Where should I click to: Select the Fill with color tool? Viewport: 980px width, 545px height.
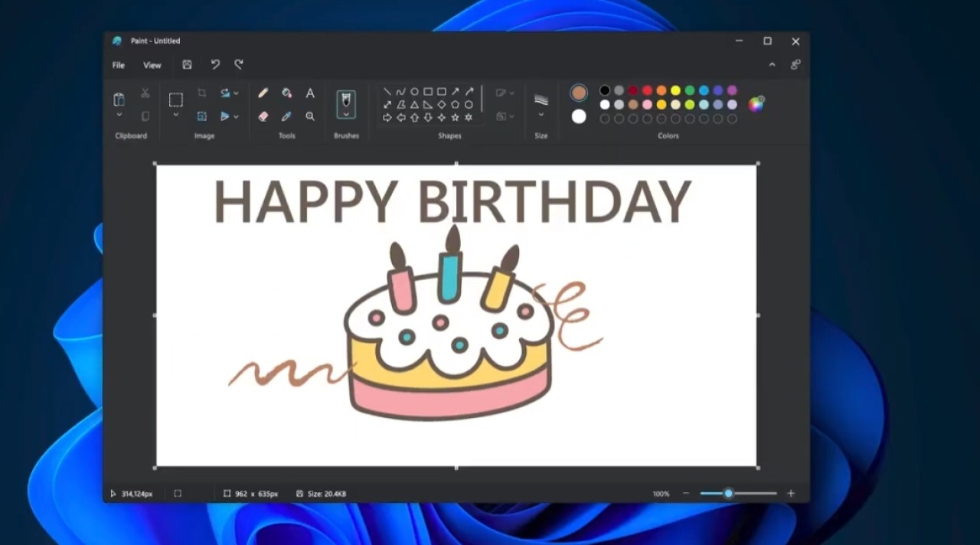coord(286,93)
